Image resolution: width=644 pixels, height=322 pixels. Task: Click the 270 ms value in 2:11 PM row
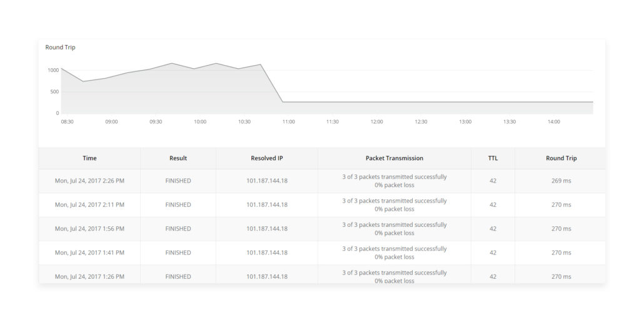point(561,204)
